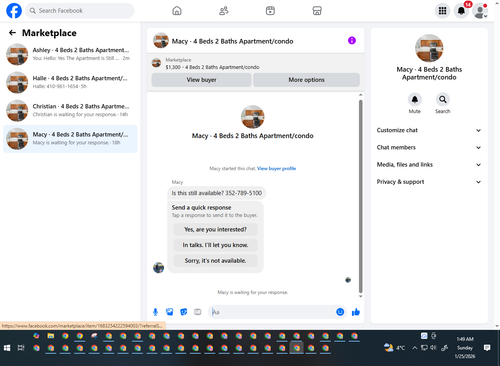Open the taskbar clock and date

point(465,348)
